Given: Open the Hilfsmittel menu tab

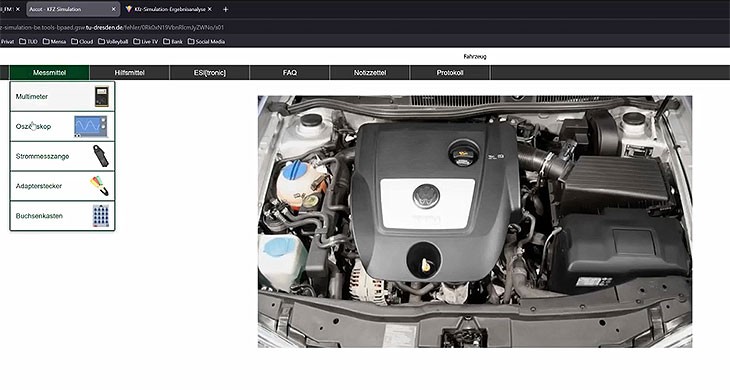Looking at the screenshot, I should [129, 73].
